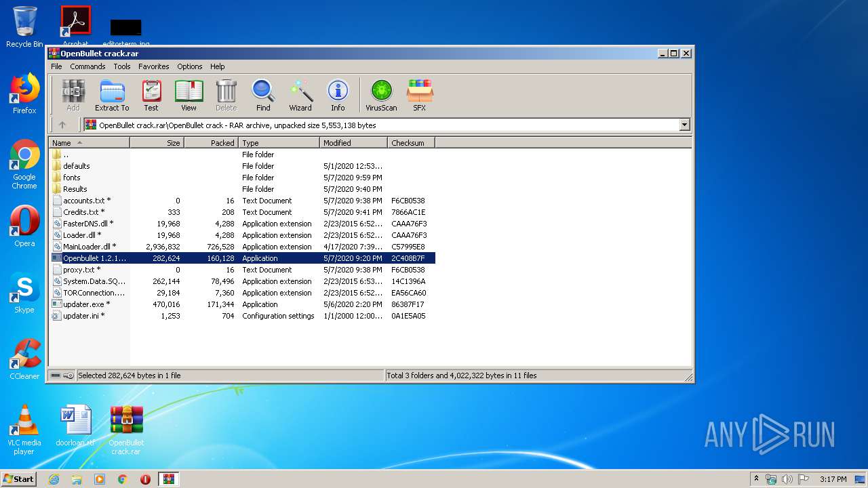Launch the Wizard tool

pyautogui.click(x=300, y=95)
